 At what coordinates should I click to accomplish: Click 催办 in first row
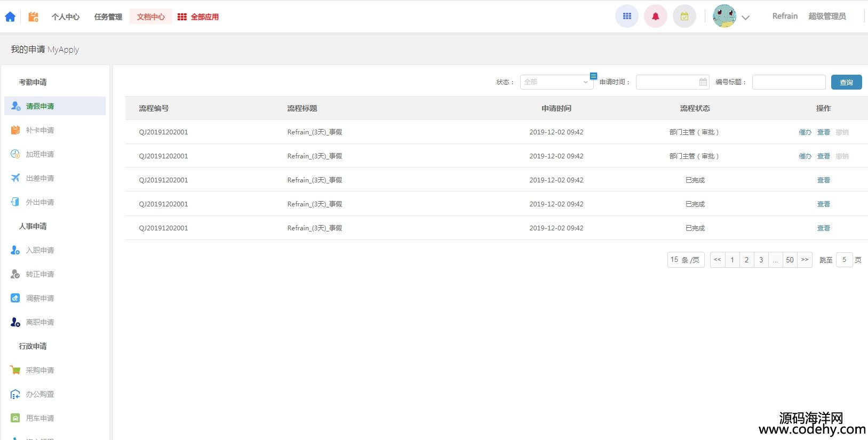coord(805,132)
